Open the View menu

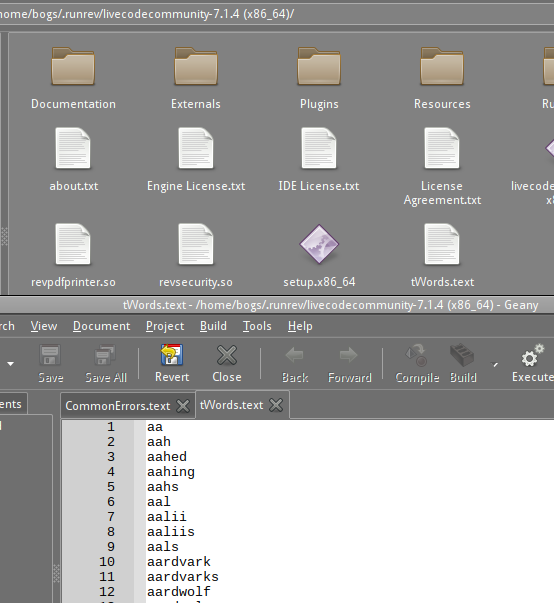coord(44,326)
